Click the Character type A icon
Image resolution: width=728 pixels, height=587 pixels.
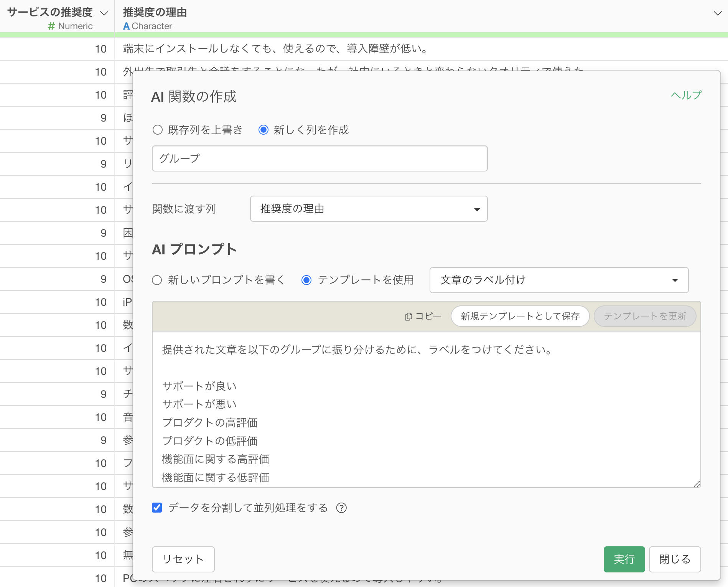coord(126,26)
